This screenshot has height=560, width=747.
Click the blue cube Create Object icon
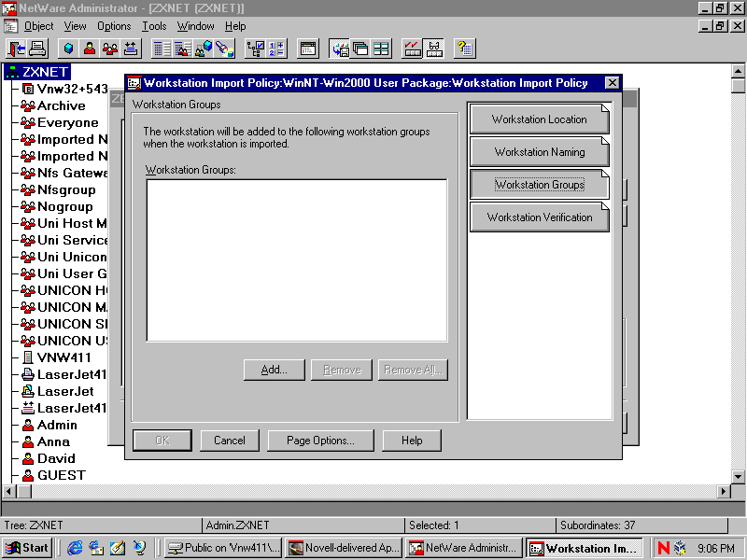(68, 49)
